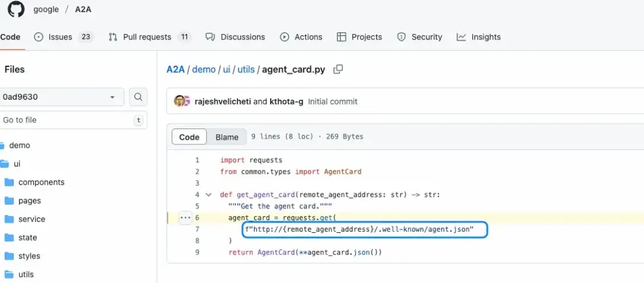The width and height of the screenshot is (644, 283).
Task: Open the utils folder in sidebar
Action: [x=26, y=275]
